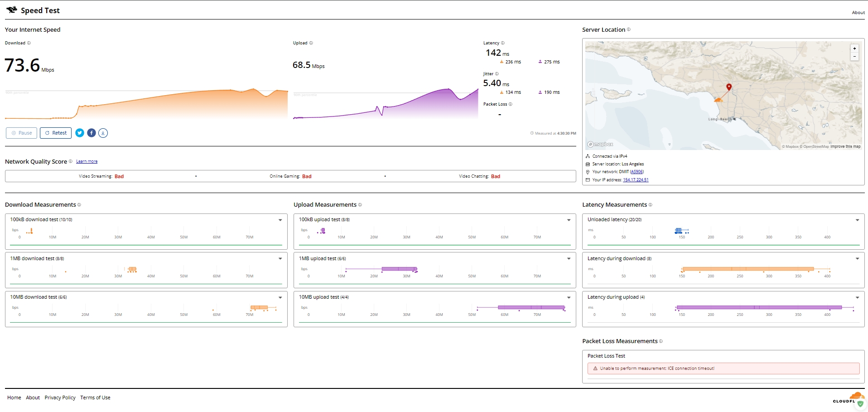
Task: Click info icon beside Network Quality Score
Action: pos(70,161)
